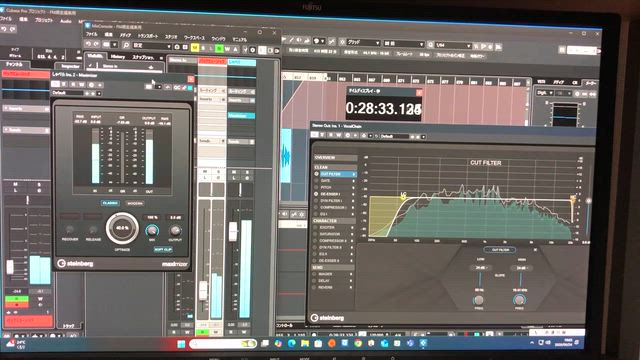Expand the Inserts section in left channel panel
Screen dimensions: 640x360
pos(26,109)
